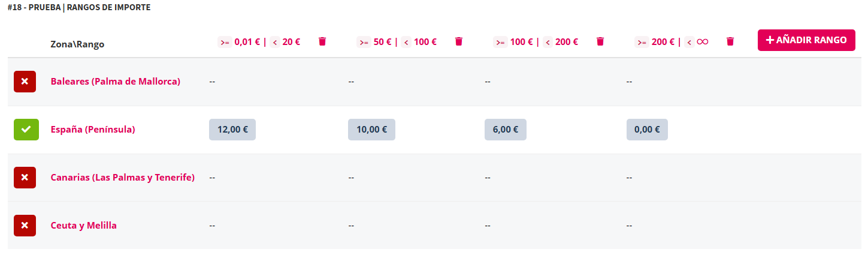The width and height of the screenshot is (868, 255).
Task: Open the España (Península) zone link
Action: click(93, 129)
